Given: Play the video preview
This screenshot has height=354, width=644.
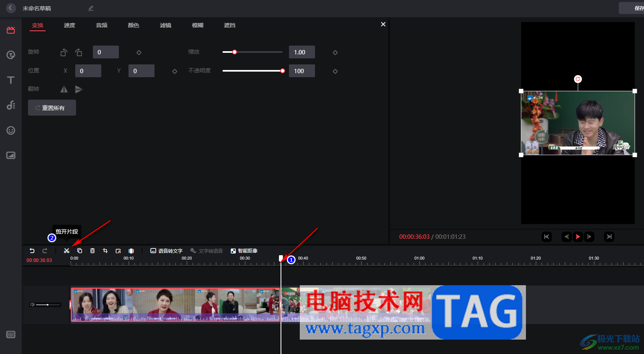Looking at the screenshot, I should click(578, 237).
